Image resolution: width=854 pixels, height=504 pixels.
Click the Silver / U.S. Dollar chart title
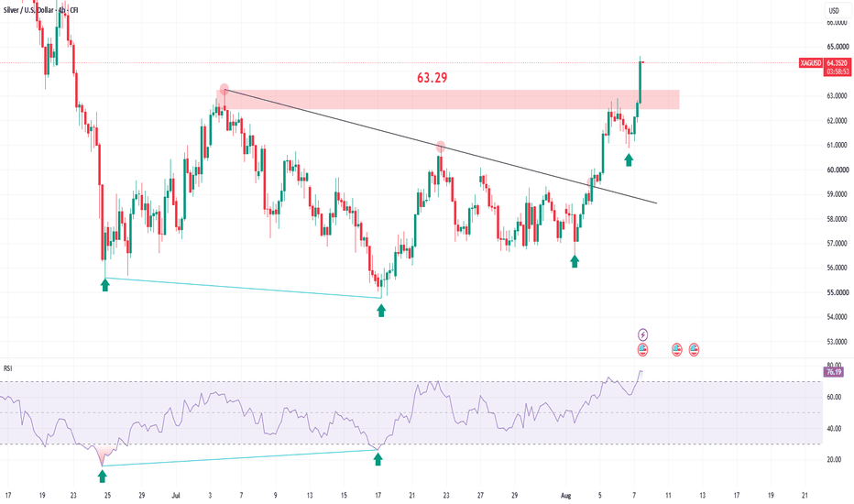(x=41, y=10)
